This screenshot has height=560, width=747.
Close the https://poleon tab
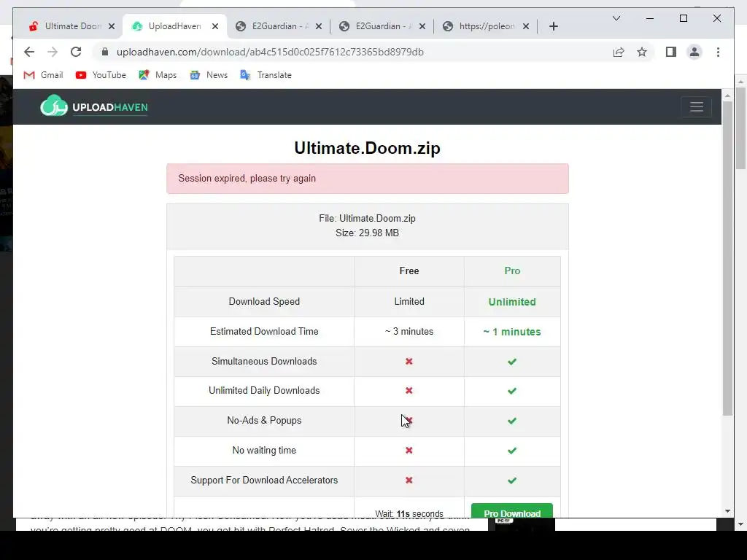point(526,26)
